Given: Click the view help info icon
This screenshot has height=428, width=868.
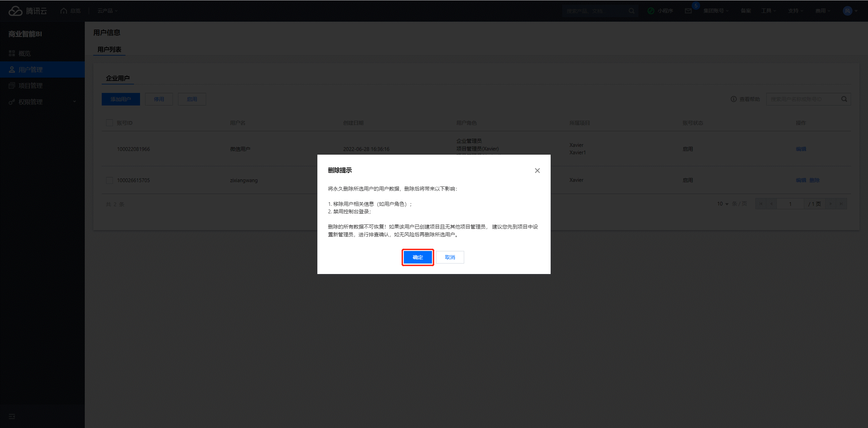Looking at the screenshot, I should tap(733, 99).
